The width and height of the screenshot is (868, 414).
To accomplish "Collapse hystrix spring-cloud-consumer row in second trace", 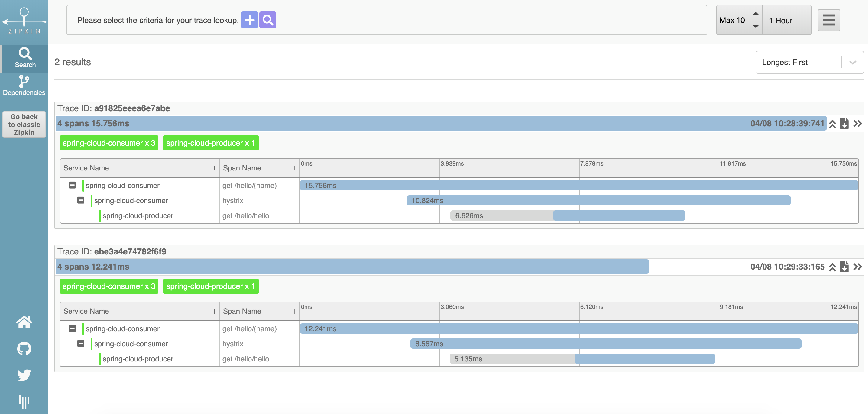I will point(81,344).
